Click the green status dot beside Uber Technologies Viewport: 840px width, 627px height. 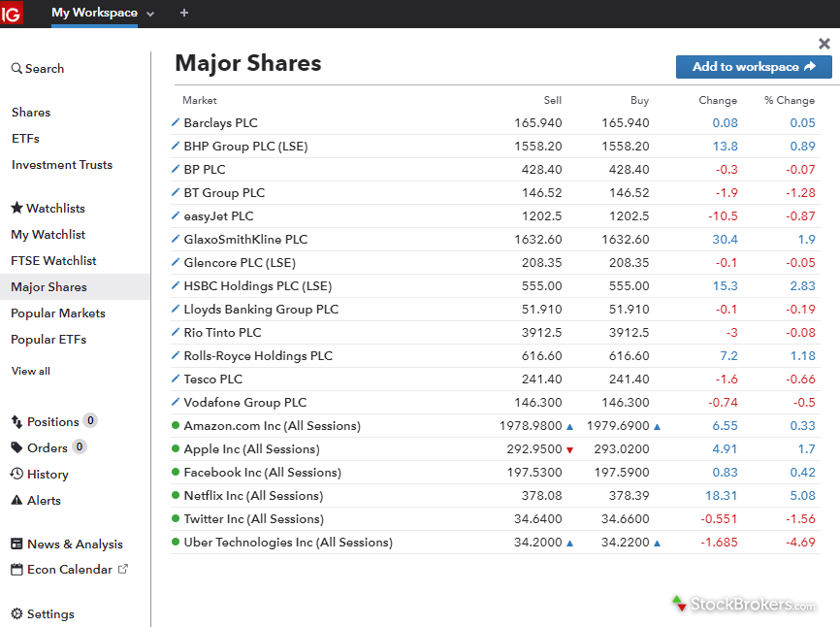[176, 542]
